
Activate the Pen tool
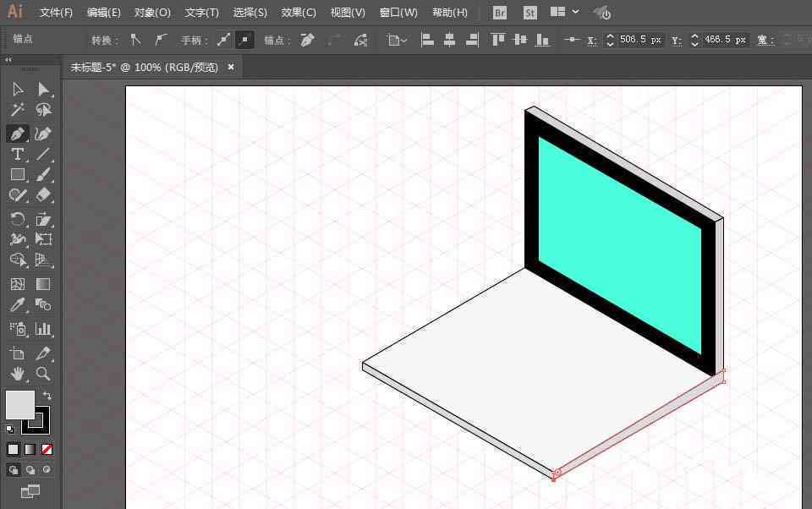18,134
